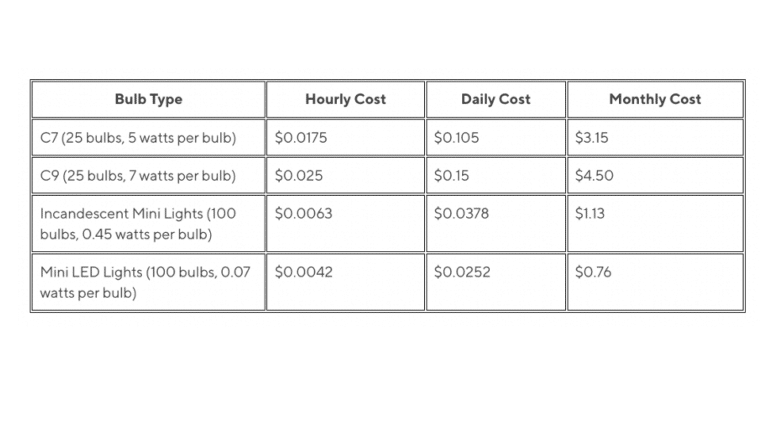The height and width of the screenshot is (431, 780).
Task: Click the Bulb Type column header
Action: click(x=148, y=99)
